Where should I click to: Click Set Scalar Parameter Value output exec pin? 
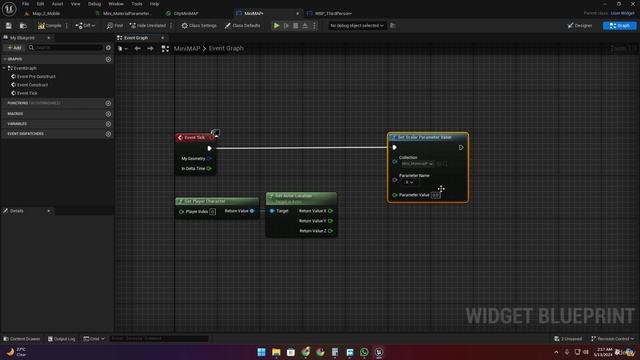click(461, 147)
